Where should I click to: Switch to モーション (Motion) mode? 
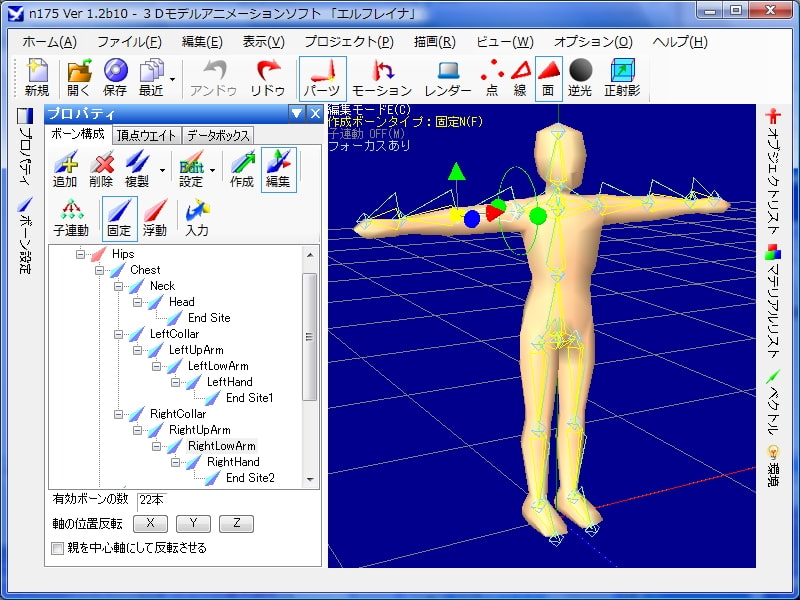(381, 78)
